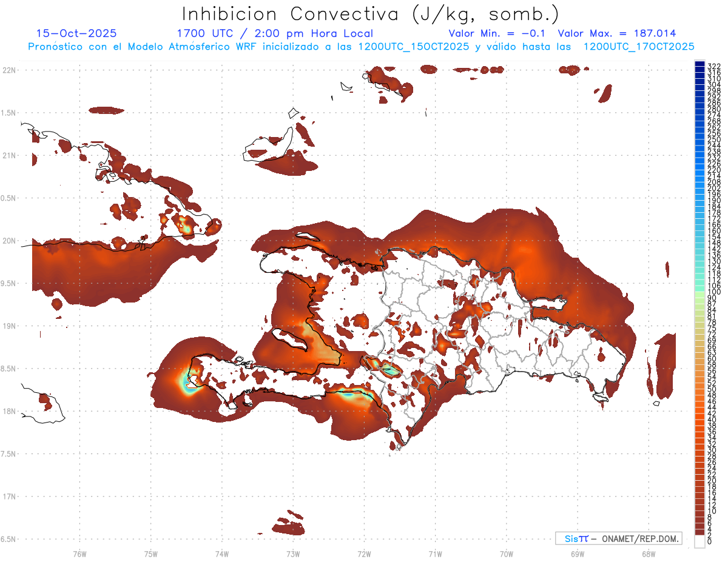Click the 100 label on the colorbar
Screen dimensions: 728x562
click(x=714, y=292)
